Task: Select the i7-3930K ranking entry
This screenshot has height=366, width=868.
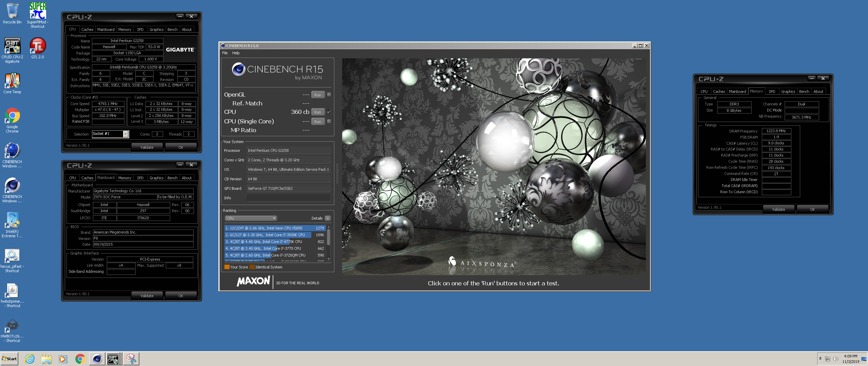Action: (x=275, y=235)
